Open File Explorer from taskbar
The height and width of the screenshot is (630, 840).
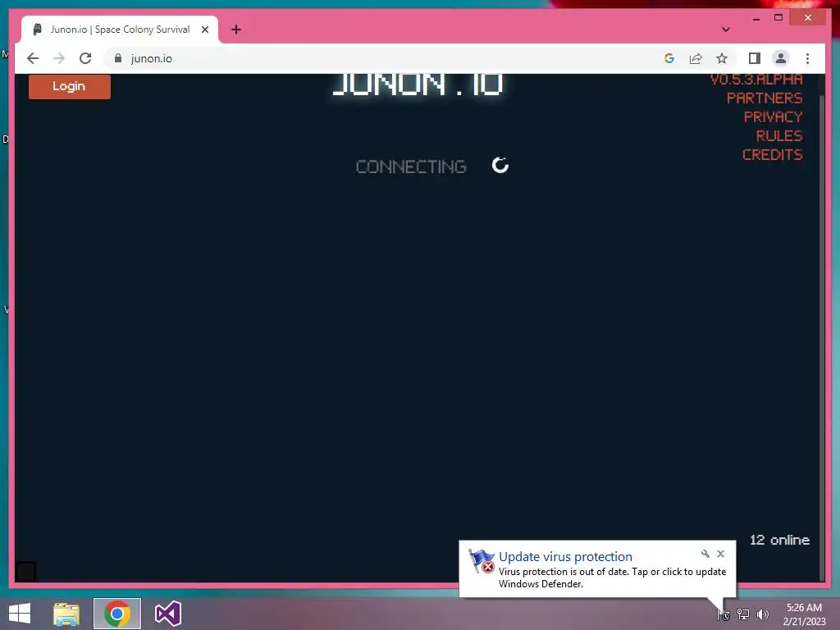tap(66, 614)
